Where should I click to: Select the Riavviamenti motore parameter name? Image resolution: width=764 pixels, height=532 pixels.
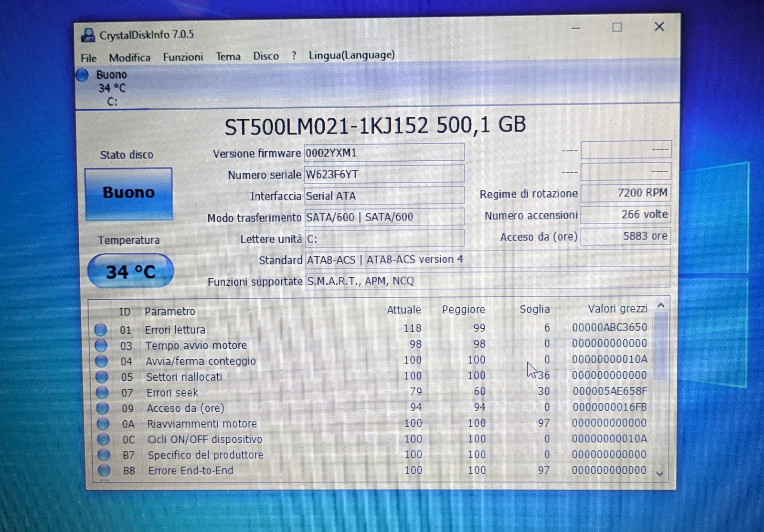coord(202,423)
